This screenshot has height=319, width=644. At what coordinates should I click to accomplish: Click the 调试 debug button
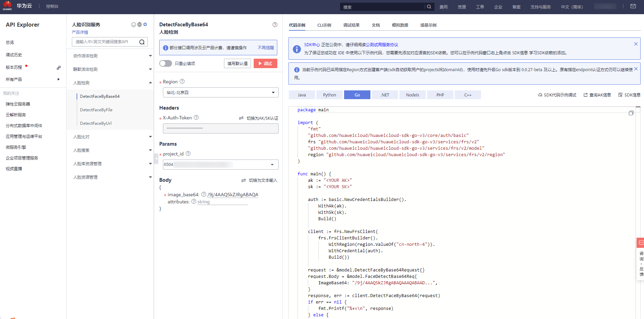pos(265,63)
